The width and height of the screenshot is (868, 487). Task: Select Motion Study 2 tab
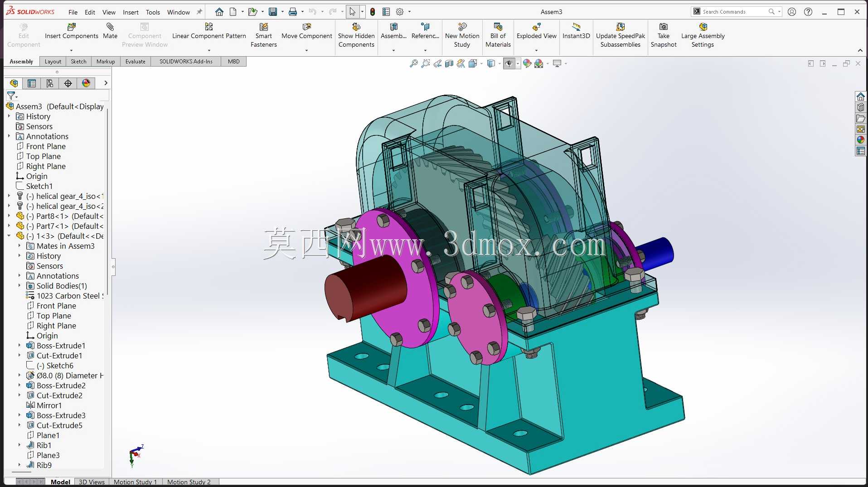coord(189,482)
